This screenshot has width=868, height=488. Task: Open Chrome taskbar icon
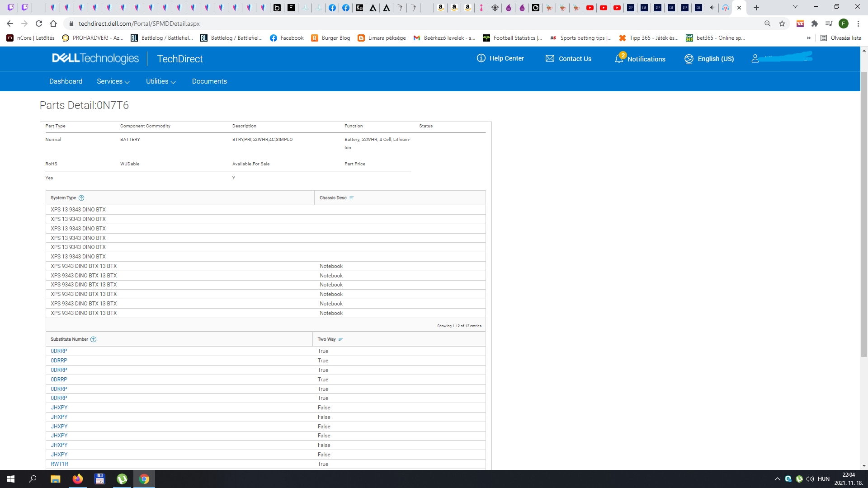[144, 479]
